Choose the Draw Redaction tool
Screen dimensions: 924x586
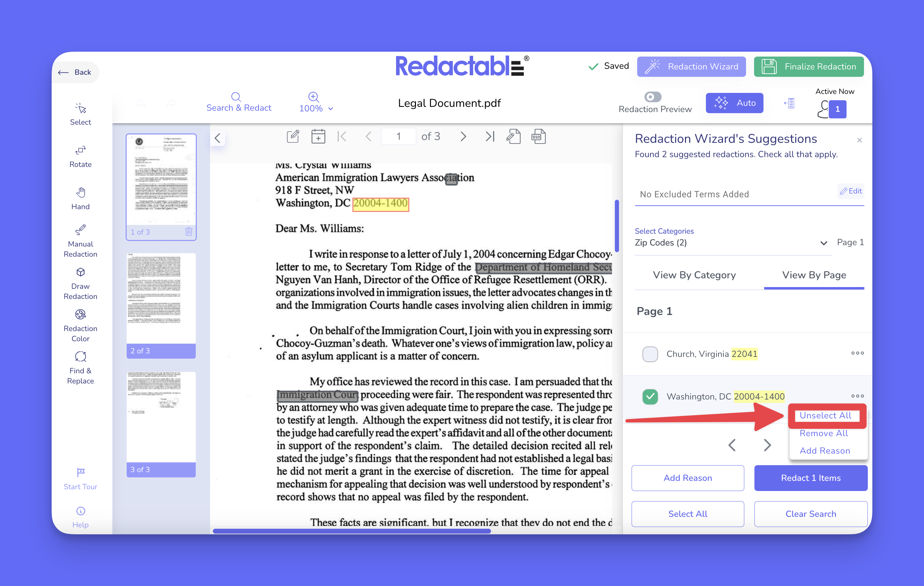point(80,283)
